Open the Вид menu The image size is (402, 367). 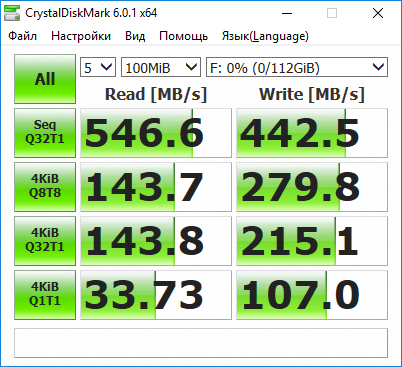pos(135,36)
